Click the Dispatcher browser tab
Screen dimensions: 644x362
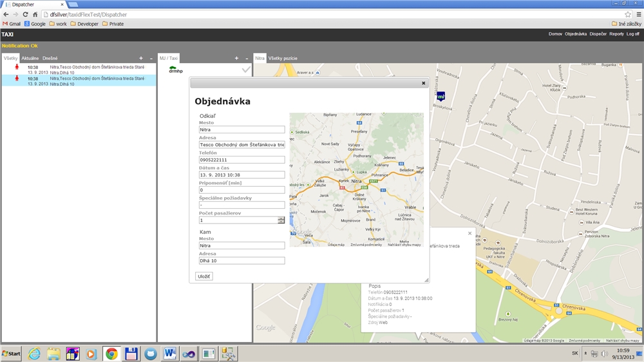click(x=35, y=5)
